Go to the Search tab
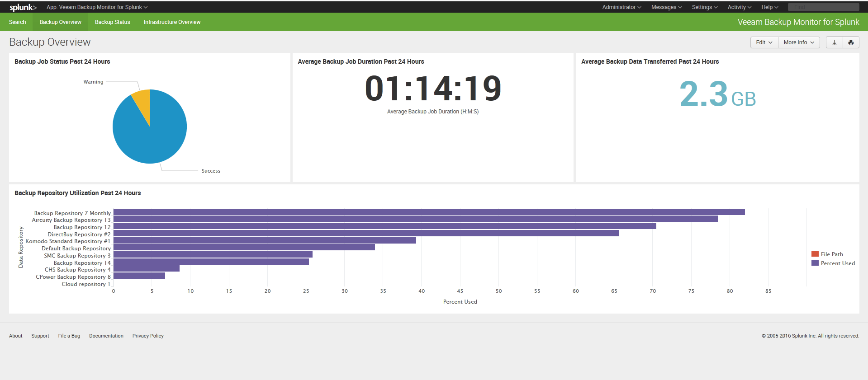Image resolution: width=868 pixels, height=380 pixels. [x=17, y=22]
